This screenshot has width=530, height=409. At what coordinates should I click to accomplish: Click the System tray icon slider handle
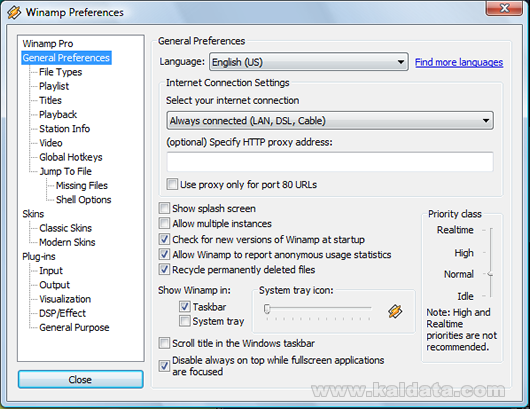[x=267, y=309]
